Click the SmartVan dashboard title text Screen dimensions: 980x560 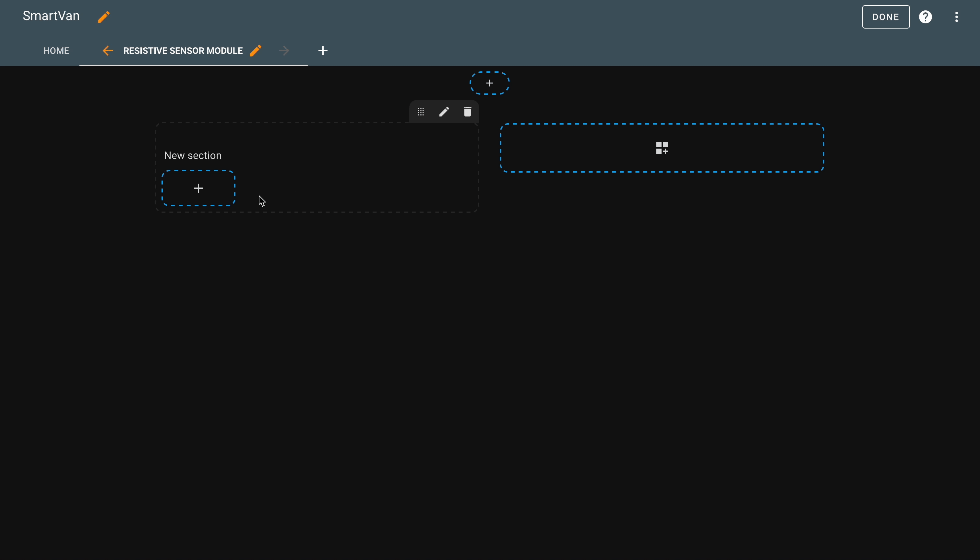click(51, 16)
